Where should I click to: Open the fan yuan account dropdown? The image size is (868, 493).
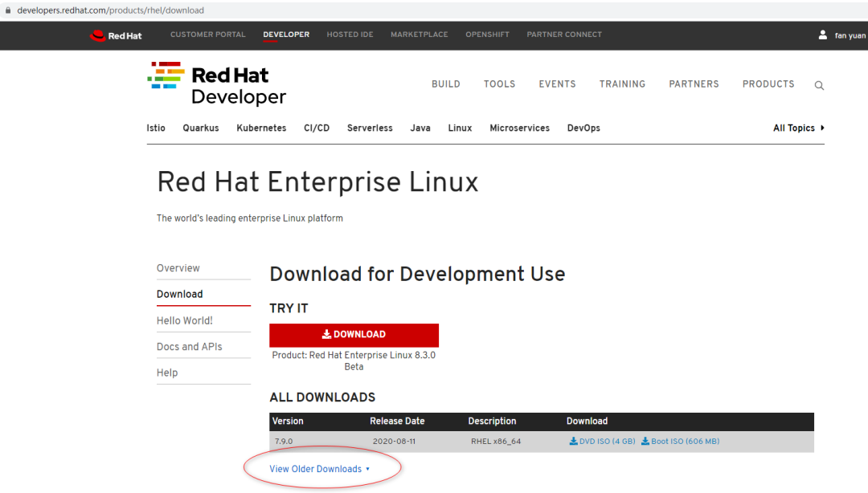point(848,35)
